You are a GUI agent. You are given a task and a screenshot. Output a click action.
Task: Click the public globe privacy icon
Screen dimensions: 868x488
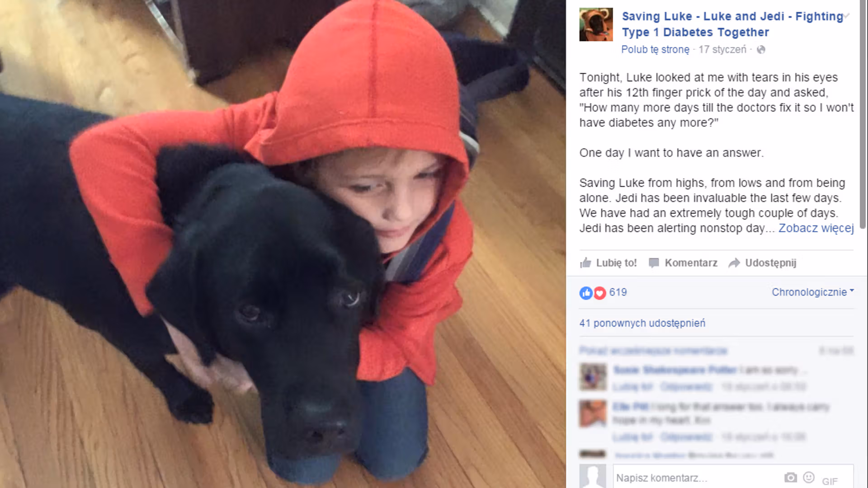coord(761,50)
